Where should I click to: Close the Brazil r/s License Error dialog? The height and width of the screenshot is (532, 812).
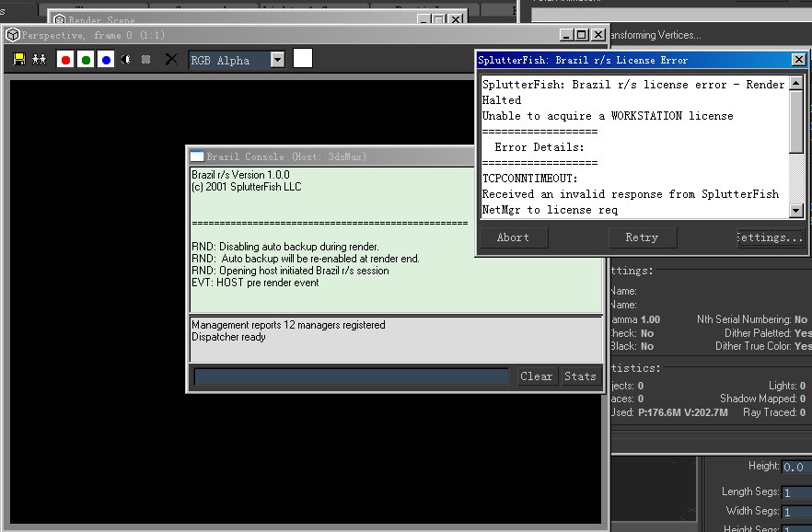click(x=798, y=60)
